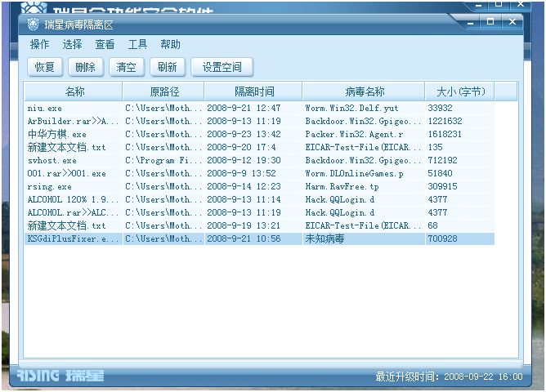Open the 查看 menu
This screenshot has height=392, width=546.
click(x=105, y=44)
